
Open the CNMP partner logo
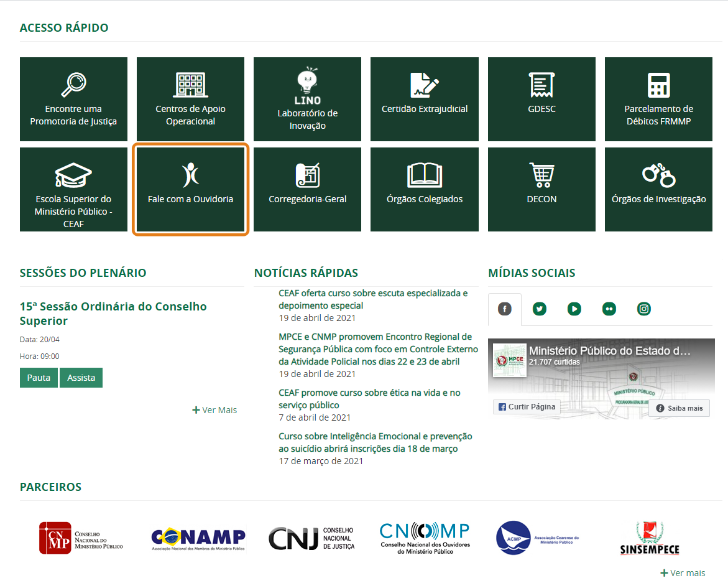pyautogui.click(x=81, y=538)
